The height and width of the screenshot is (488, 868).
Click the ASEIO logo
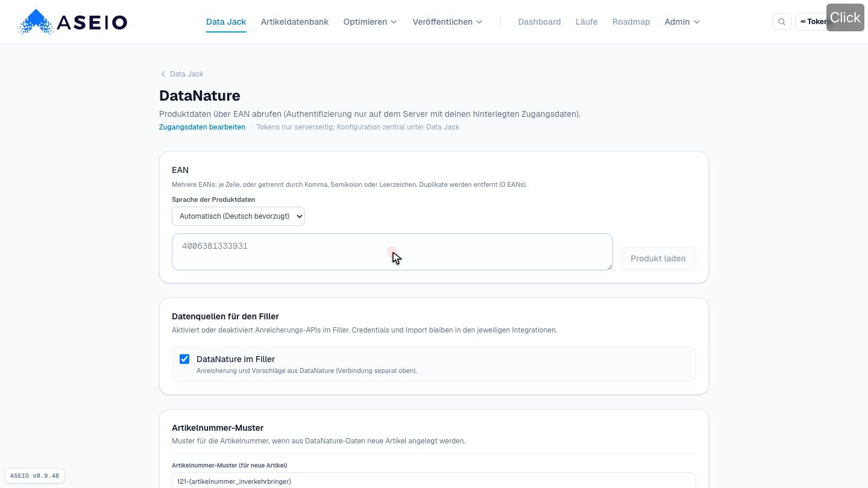(72, 22)
